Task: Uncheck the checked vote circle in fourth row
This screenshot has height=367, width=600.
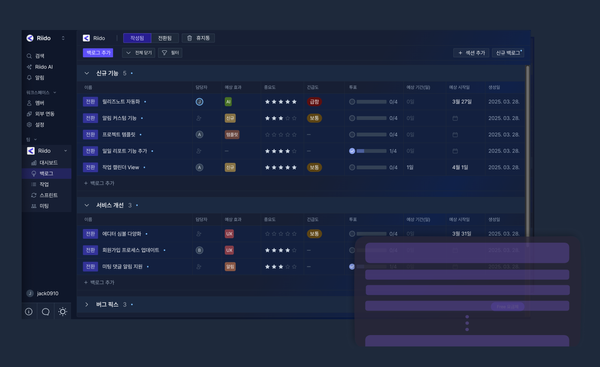Action: coord(352,151)
